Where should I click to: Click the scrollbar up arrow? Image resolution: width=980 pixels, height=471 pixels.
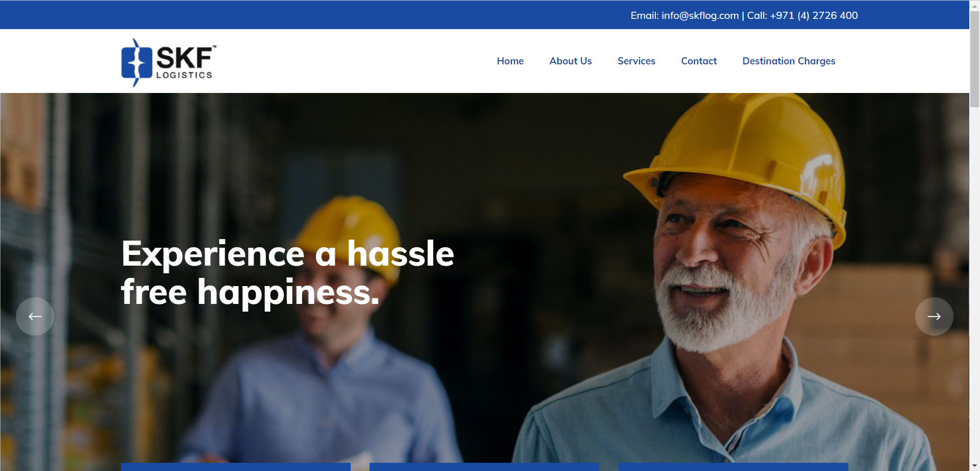point(974,5)
